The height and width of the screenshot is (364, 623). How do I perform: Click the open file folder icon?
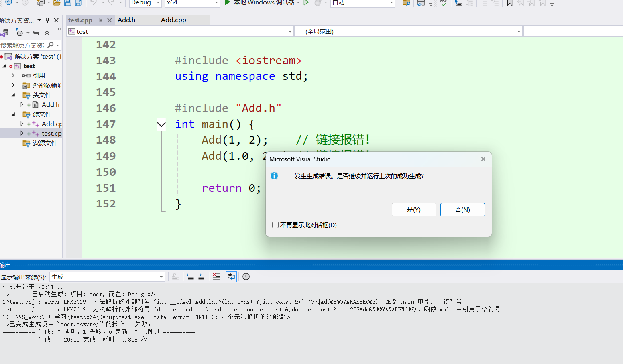[x=57, y=3]
